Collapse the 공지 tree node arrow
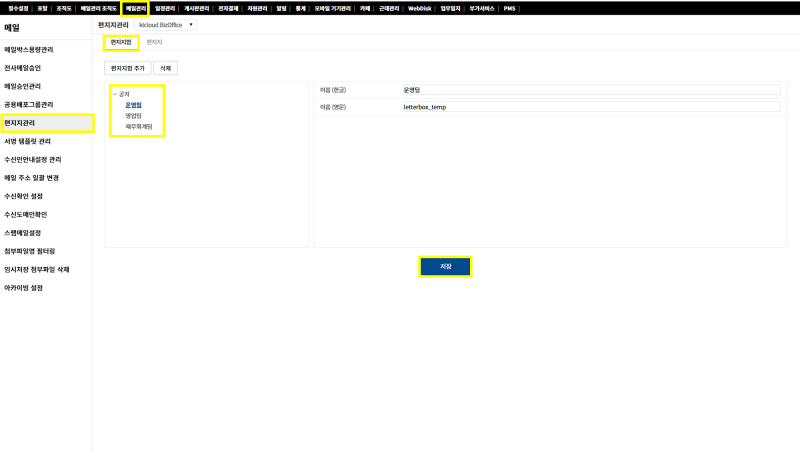The image size is (800, 451). [x=115, y=94]
